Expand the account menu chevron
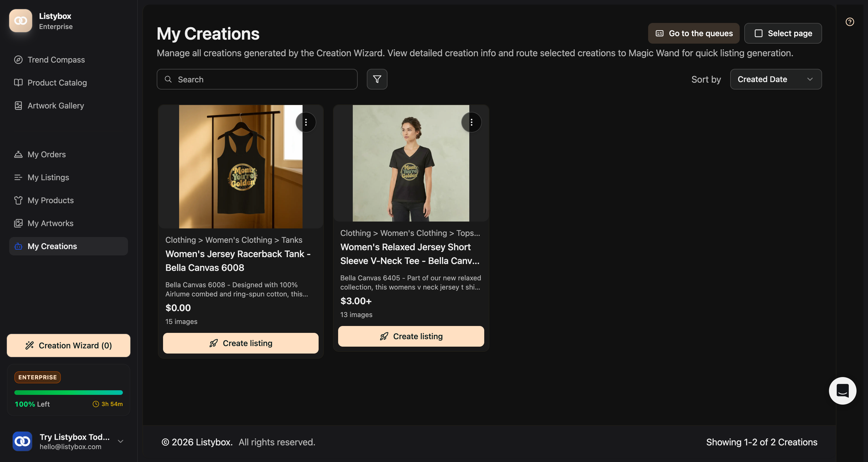 pos(121,441)
